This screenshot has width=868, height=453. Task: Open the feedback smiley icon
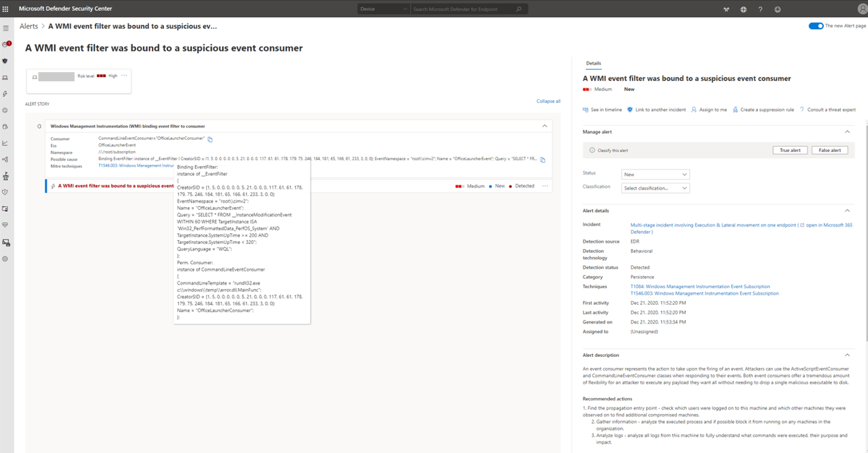(x=777, y=9)
